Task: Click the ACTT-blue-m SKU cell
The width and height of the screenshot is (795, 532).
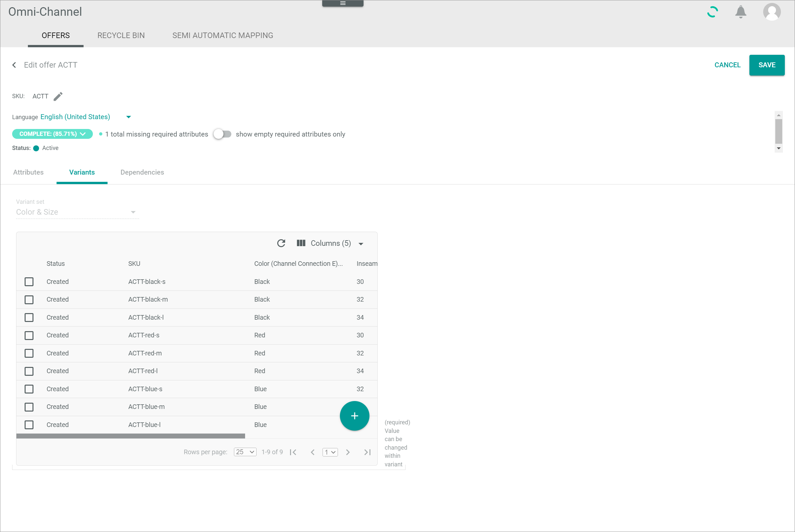Action: [x=147, y=407]
